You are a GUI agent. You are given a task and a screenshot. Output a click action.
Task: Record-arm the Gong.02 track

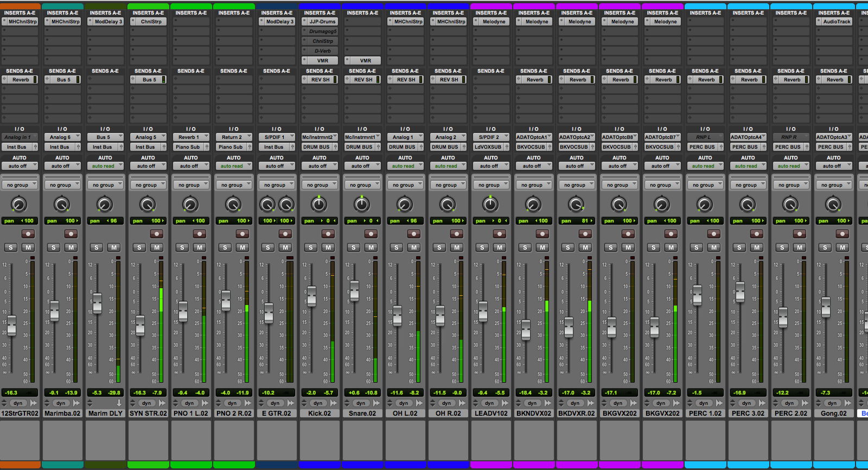pos(842,234)
